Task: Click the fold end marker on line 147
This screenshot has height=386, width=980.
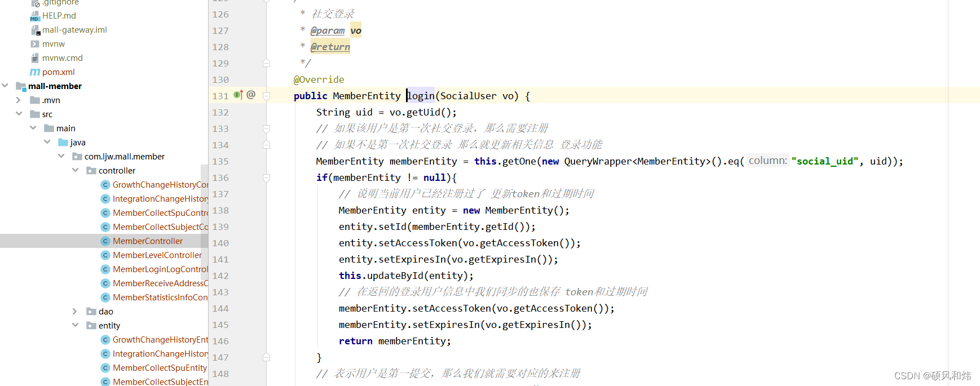Action: pyautogui.click(x=267, y=357)
